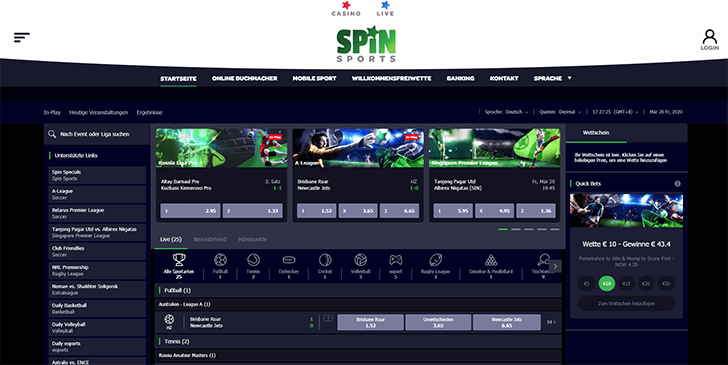Pick odds 1.33 on Kuzbass Kemerovo card
728x365 pixels.
(252, 211)
